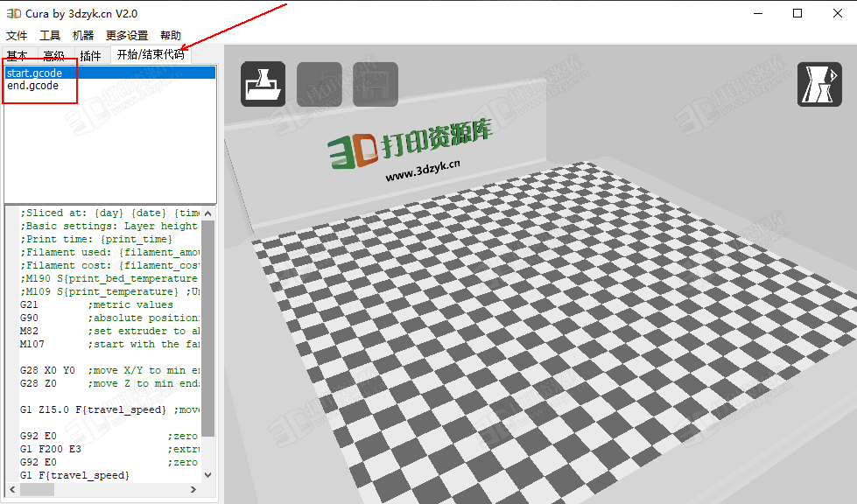
Task: Open the 工具 menu
Action: [50, 36]
